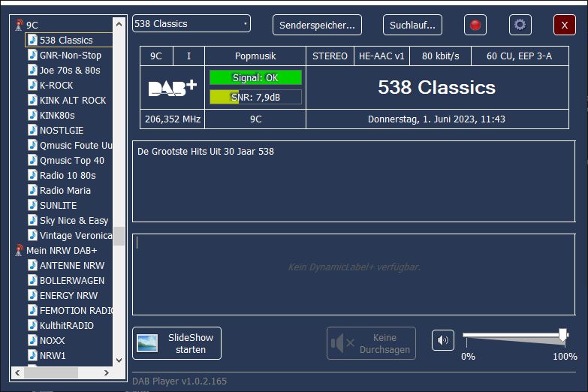The width and height of the screenshot is (588, 392).
Task: Click the red record button icon
Action: point(475,25)
